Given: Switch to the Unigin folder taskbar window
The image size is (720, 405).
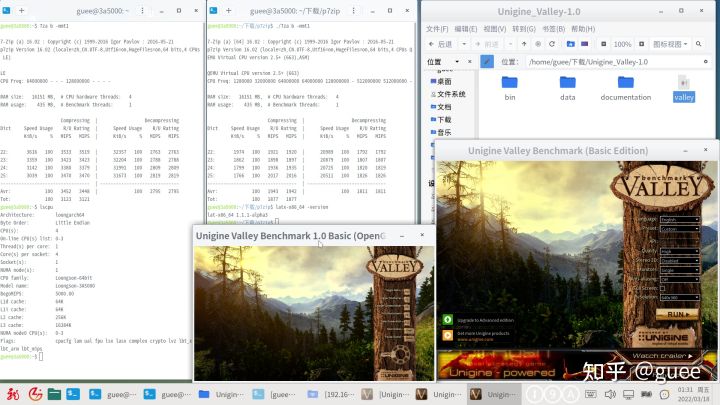Looking at the screenshot, I should 221,394.
